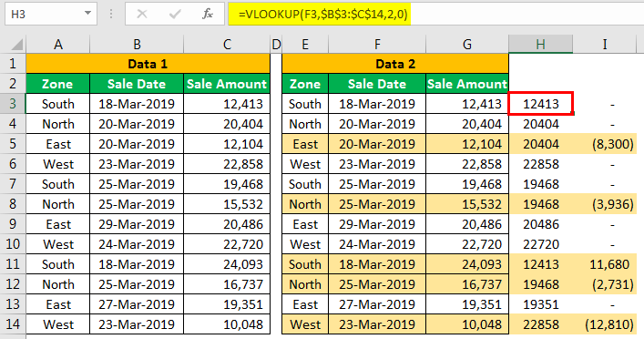Select row 14 header
This screenshot has width=644, height=339.
coord(13,324)
